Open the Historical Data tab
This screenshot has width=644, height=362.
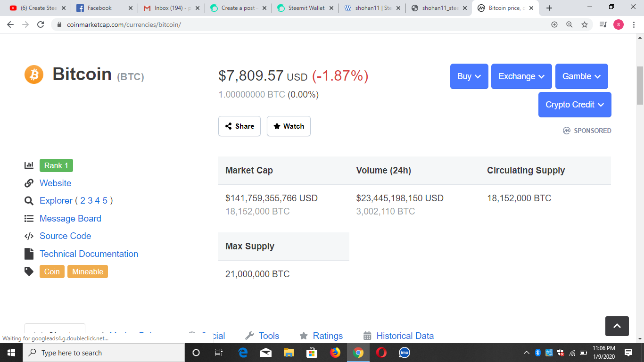(x=399, y=336)
